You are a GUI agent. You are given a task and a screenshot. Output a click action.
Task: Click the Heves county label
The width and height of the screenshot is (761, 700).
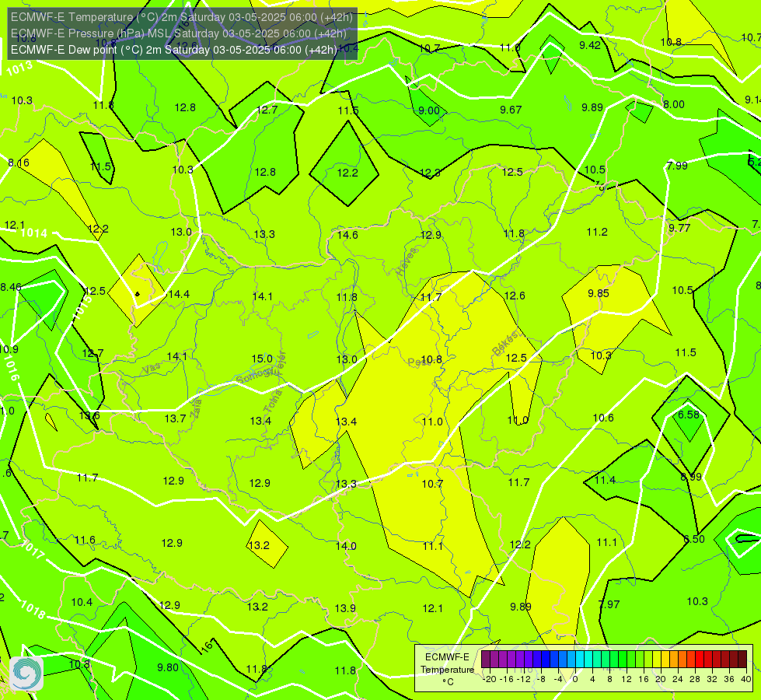pos(407,262)
